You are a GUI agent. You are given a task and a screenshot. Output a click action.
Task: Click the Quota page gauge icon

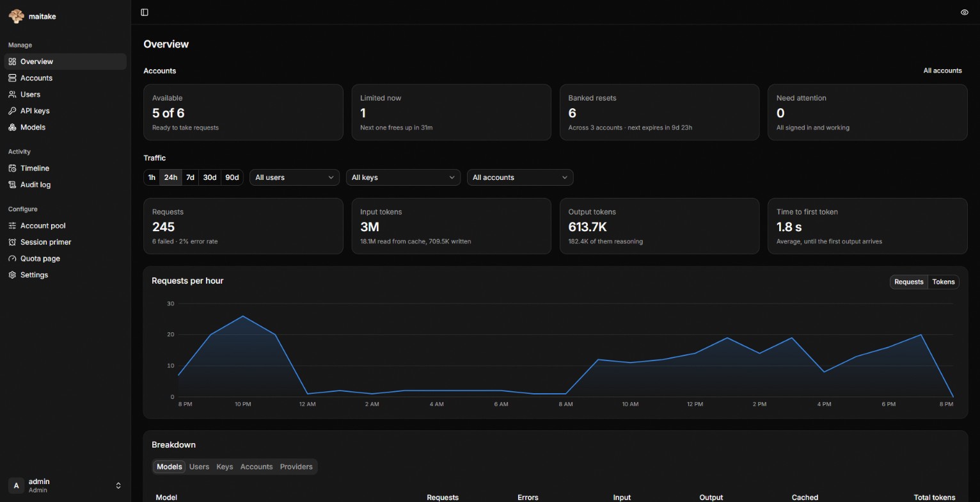[12, 259]
